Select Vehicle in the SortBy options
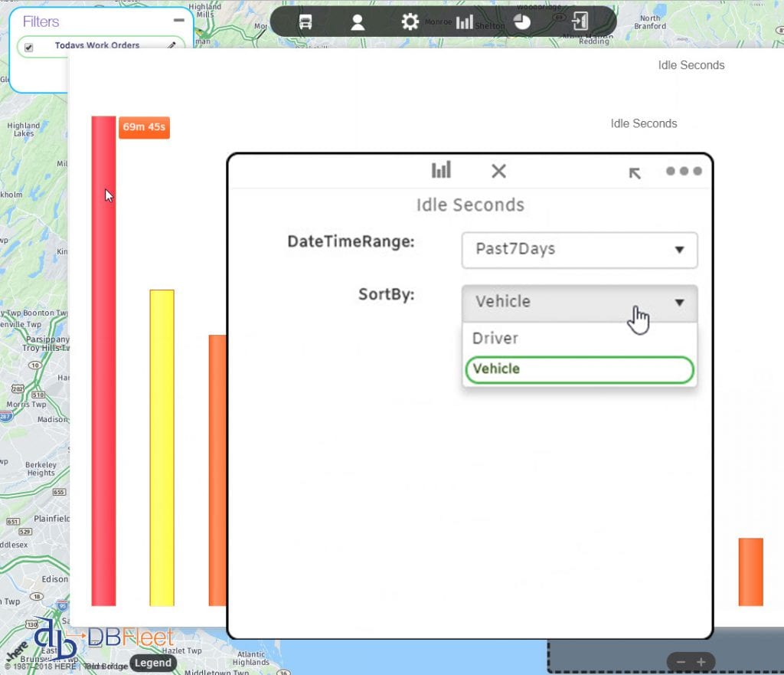Screen dimensions: 784x675 (x=497, y=369)
